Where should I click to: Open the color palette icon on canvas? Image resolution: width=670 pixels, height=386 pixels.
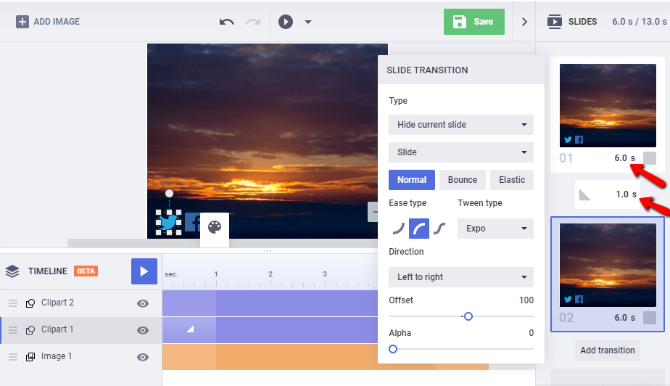(215, 227)
